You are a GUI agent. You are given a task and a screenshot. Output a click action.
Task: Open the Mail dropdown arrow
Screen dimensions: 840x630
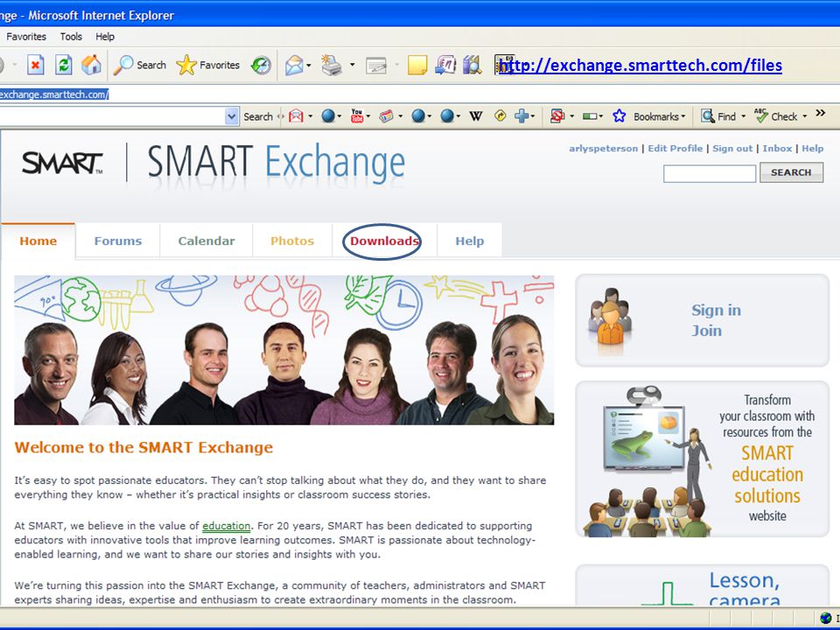[x=309, y=66]
